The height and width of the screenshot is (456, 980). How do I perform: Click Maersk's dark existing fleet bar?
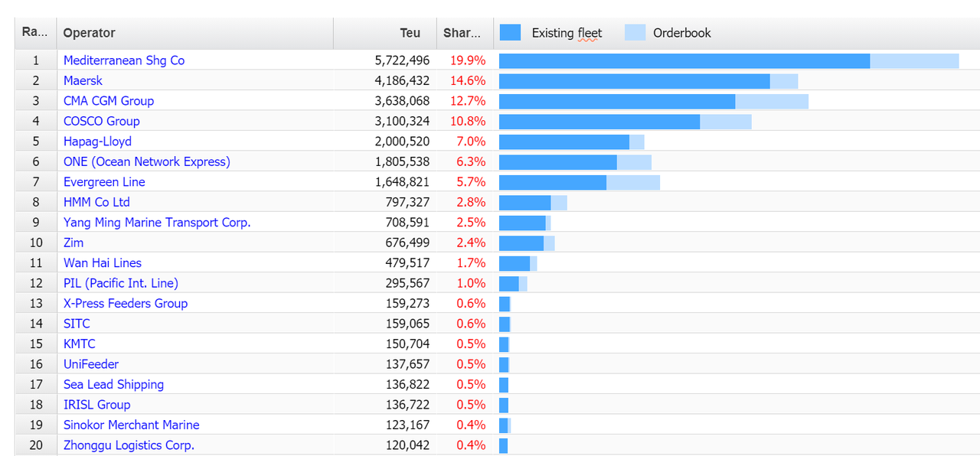point(635,81)
